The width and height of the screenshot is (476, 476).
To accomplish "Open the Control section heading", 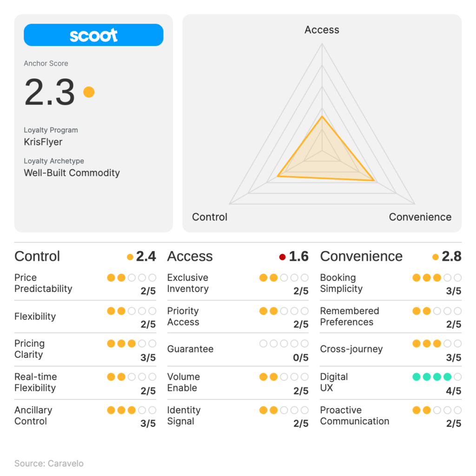I will click(x=37, y=256).
